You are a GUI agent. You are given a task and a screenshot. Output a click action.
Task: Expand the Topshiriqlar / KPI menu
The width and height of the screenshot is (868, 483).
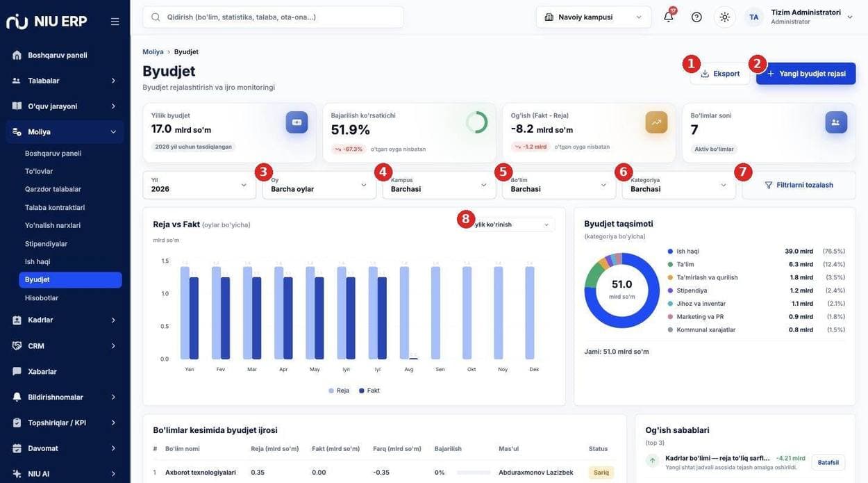(65, 423)
